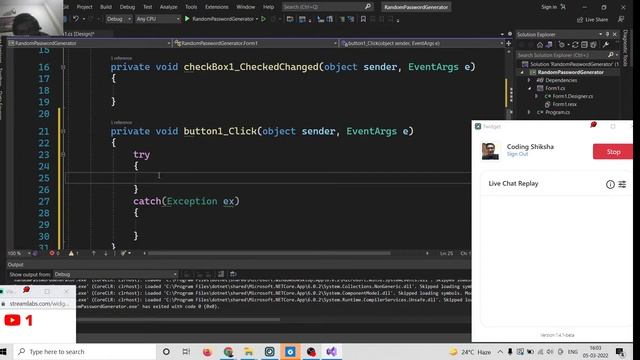
Task: Open the button1_Click member dropdown
Action: (x=422, y=43)
